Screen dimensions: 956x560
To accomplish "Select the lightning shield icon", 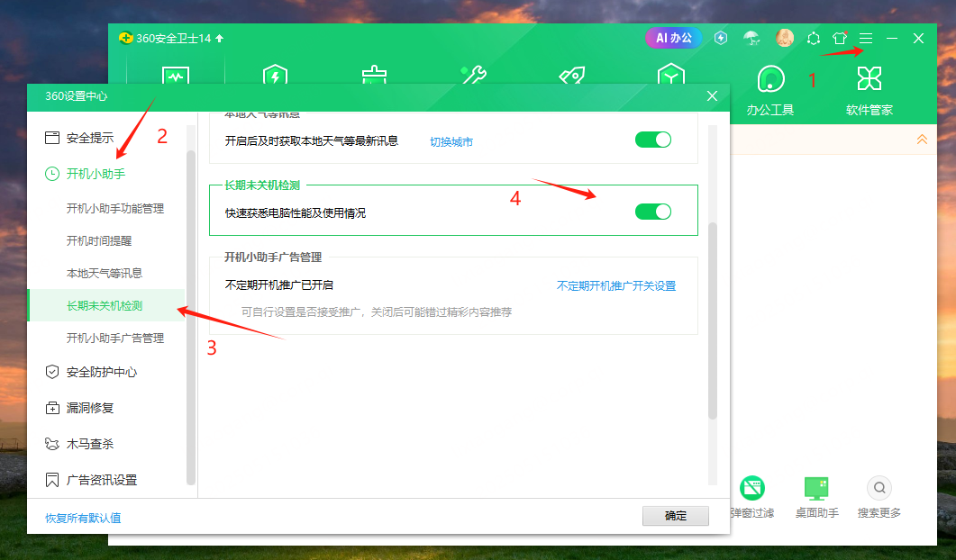I will 275,75.
